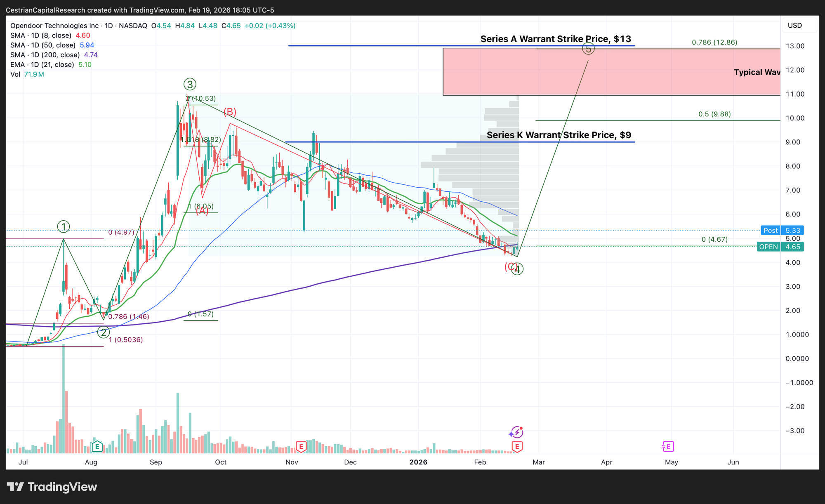The width and height of the screenshot is (825, 504).
Task: Click the green earnings E marker near Aug
Action: [97, 446]
